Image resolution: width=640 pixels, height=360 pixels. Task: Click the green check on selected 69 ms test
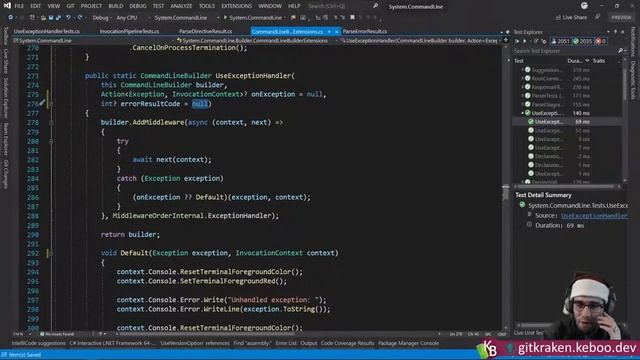(531, 122)
